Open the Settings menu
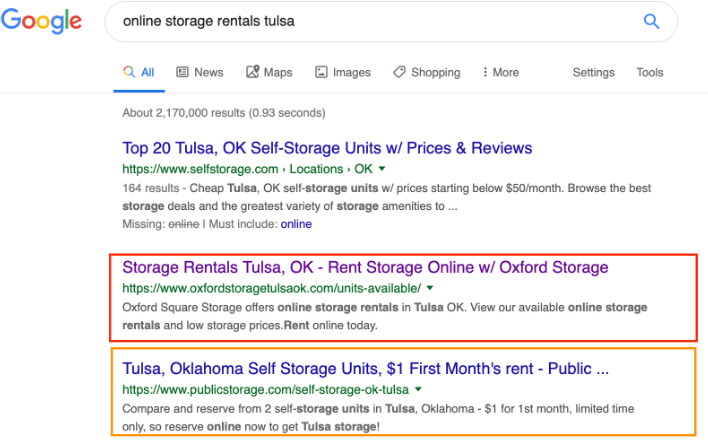Viewport: 708px width, 442px height. tap(593, 72)
